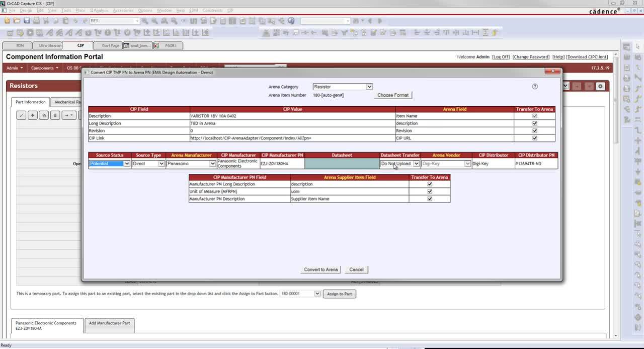
Task: Click the align-left icon in upper toolbar
Action: point(417,33)
